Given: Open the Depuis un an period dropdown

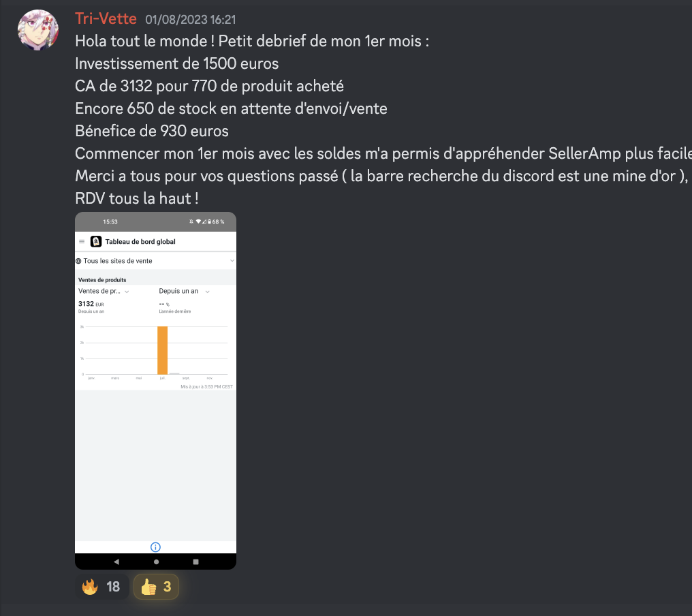Looking at the screenshot, I should point(184,291).
